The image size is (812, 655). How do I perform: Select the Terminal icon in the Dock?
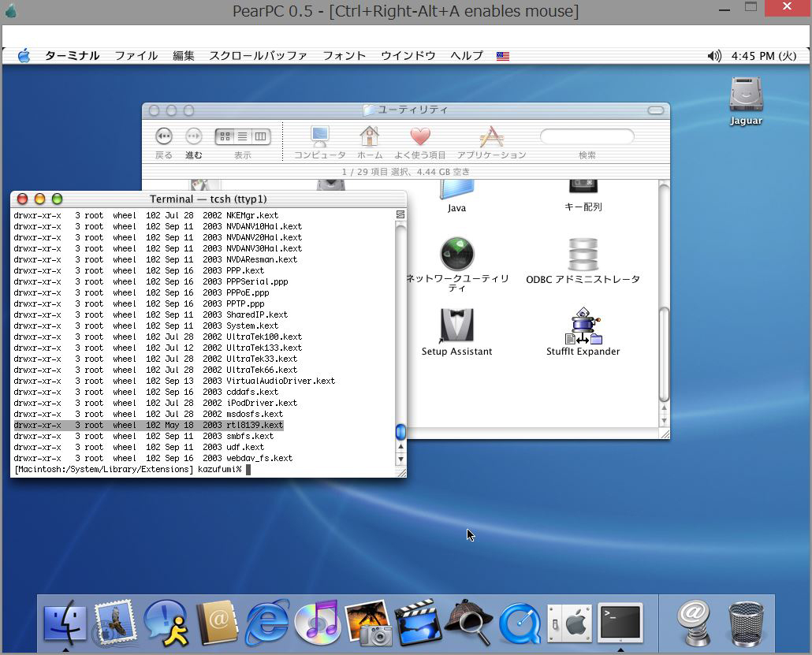[x=620, y=623]
